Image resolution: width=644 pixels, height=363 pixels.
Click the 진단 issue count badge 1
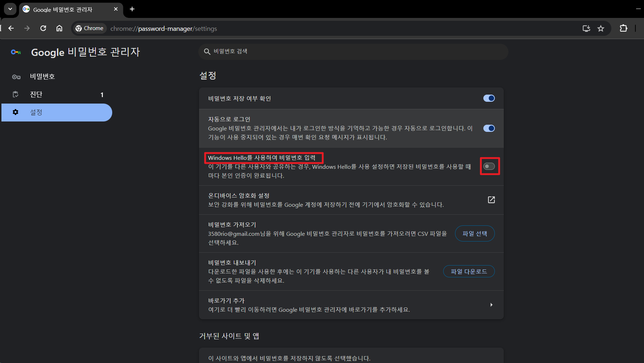(x=102, y=95)
